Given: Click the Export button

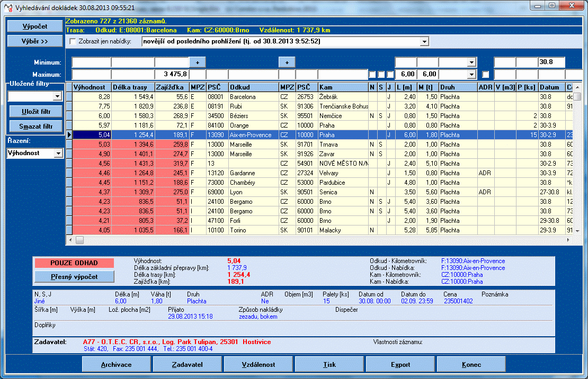Looking at the screenshot, I should pyautogui.click(x=400, y=365).
